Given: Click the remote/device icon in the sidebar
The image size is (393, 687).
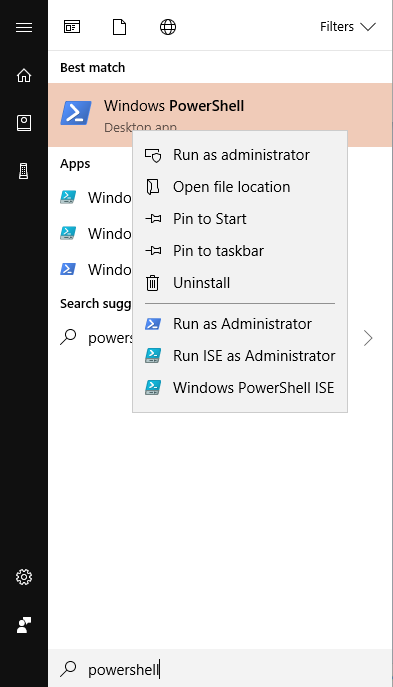Looking at the screenshot, I should click(x=24, y=171).
